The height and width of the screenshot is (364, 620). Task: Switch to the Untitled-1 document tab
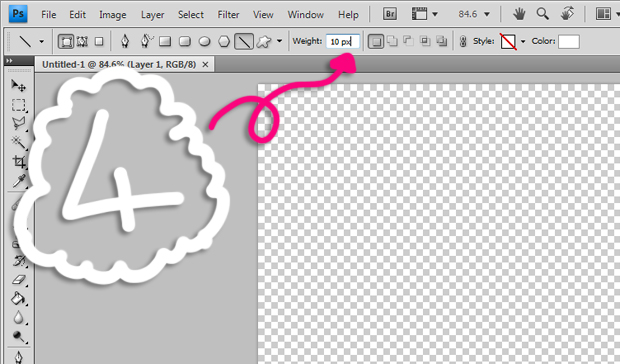pyautogui.click(x=119, y=64)
